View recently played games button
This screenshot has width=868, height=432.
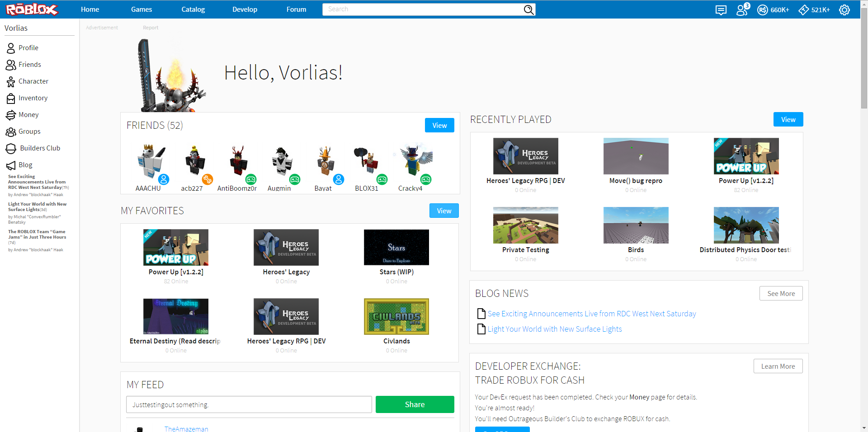pyautogui.click(x=788, y=119)
